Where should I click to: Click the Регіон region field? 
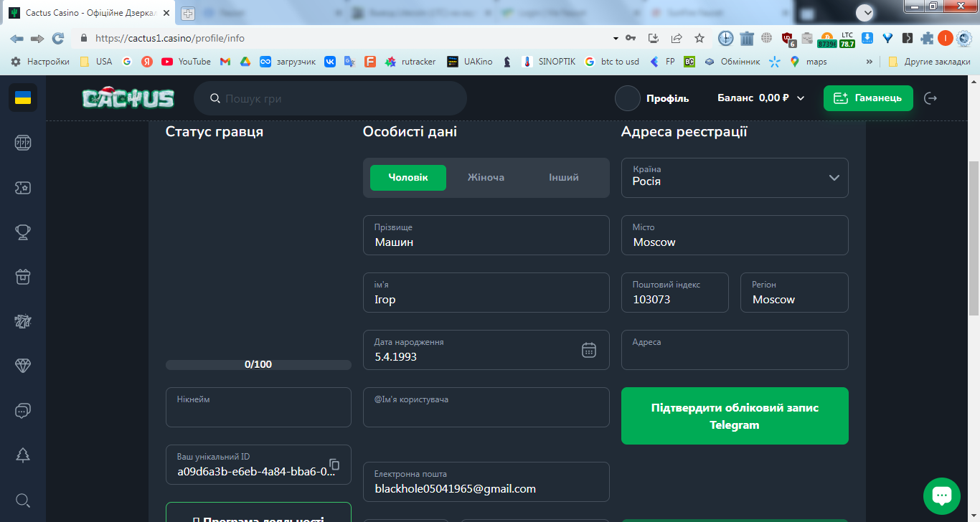pos(794,293)
